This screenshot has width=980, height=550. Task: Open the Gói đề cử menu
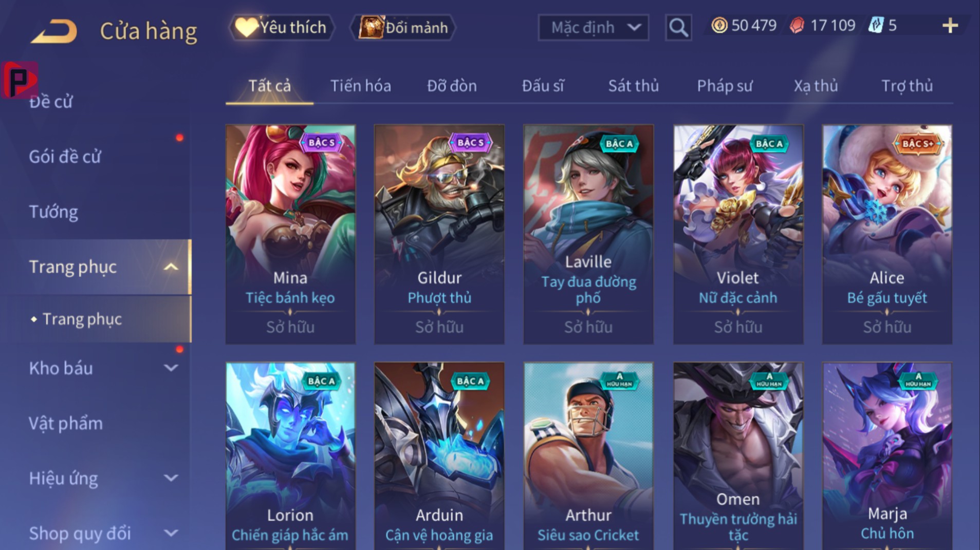coord(65,157)
